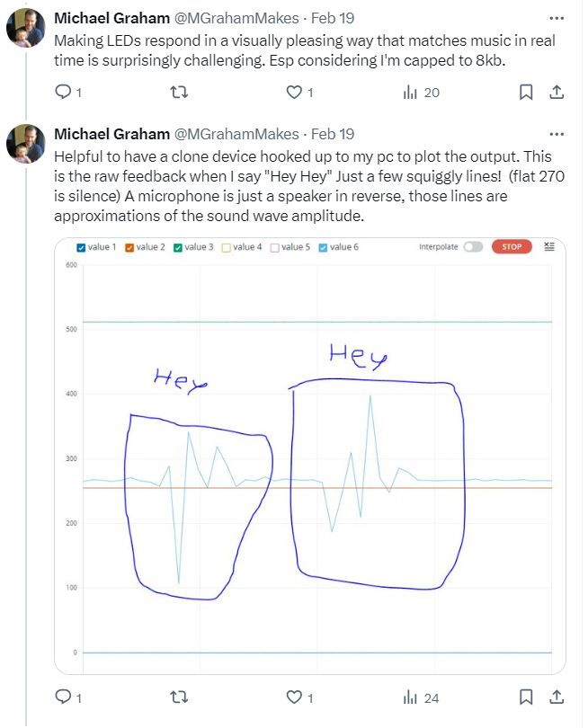View analytics showing 24 views
This screenshot has width=588, height=728.
pyautogui.click(x=421, y=697)
